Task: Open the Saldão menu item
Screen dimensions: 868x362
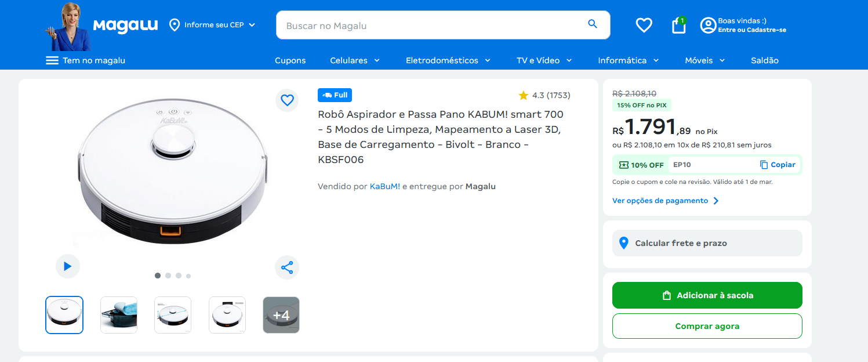Action: pos(764,60)
